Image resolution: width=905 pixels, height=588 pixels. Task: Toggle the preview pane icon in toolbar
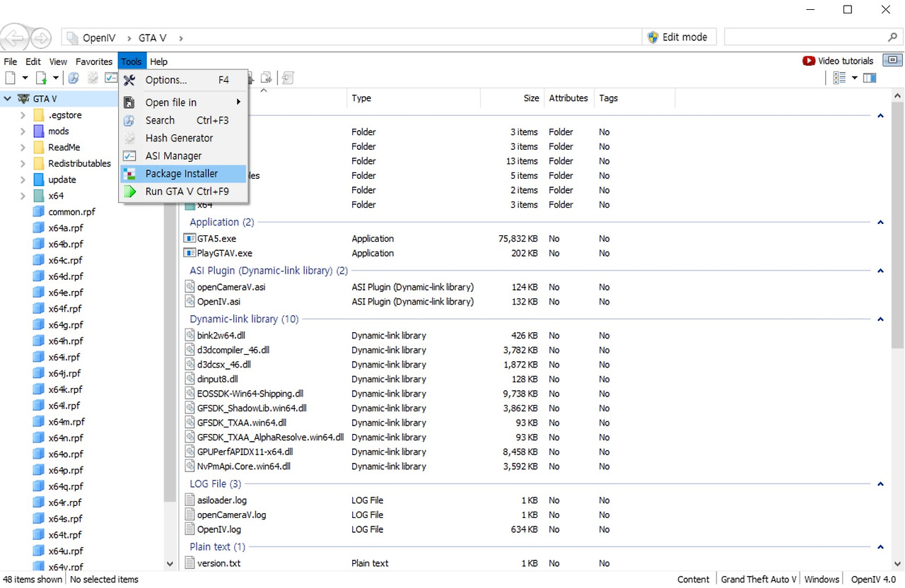pyautogui.click(x=870, y=78)
